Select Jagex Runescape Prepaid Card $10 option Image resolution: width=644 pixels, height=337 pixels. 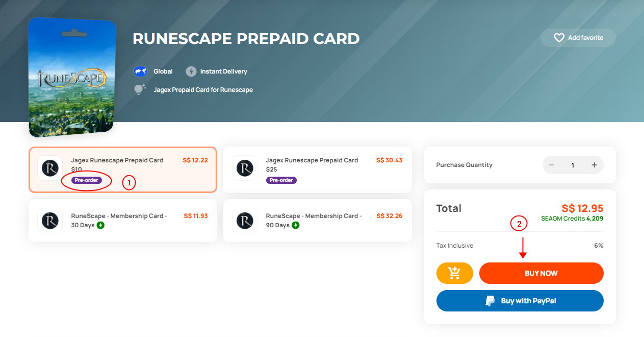pyautogui.click(x=123, y=170)
